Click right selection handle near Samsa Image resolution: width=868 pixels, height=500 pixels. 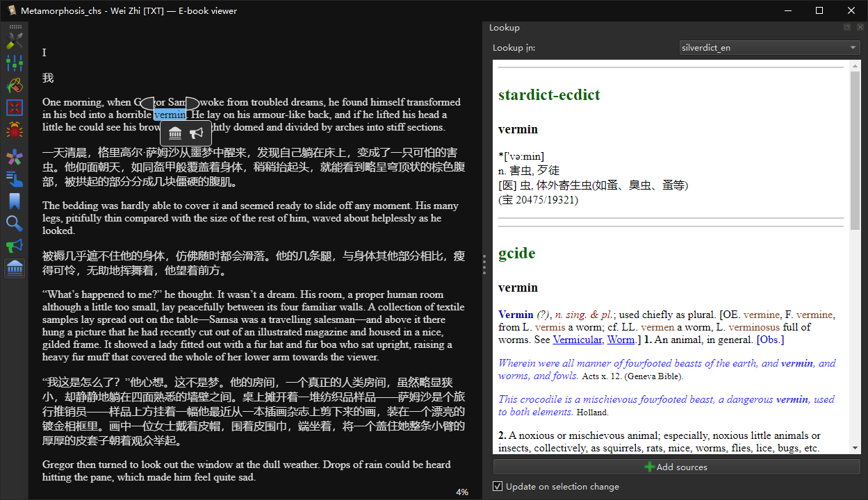[x=193, y=103]
